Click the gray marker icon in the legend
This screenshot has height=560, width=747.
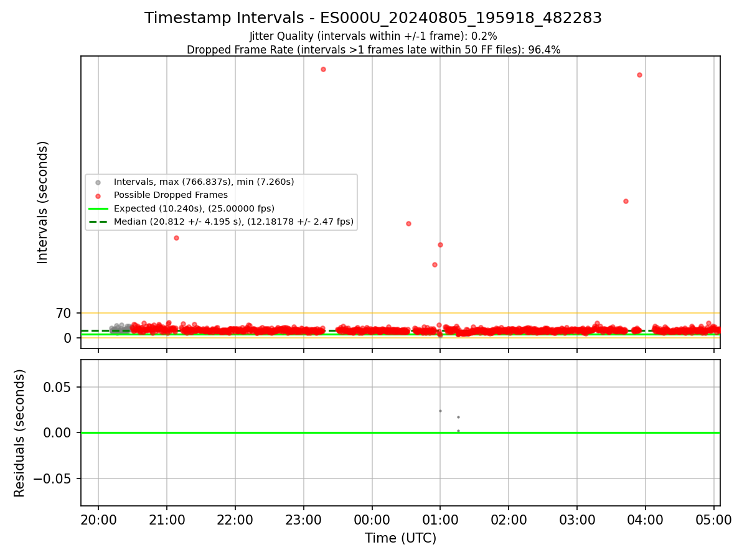(x=98, y=182)
